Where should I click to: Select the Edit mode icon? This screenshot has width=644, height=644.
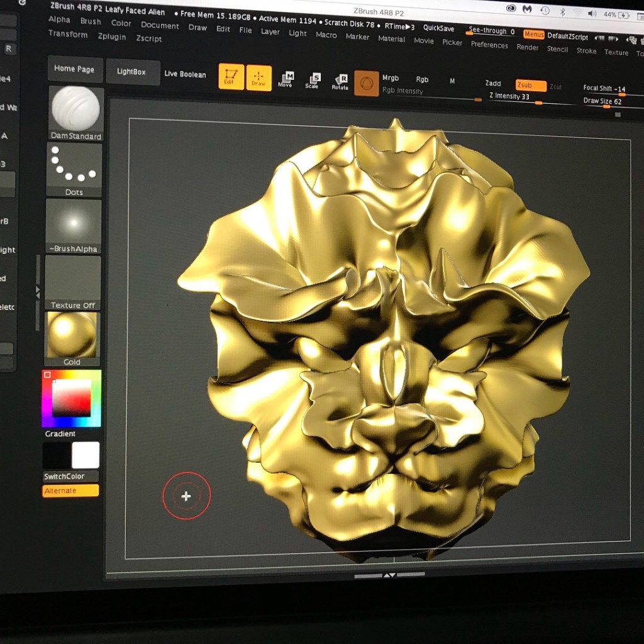231,77
